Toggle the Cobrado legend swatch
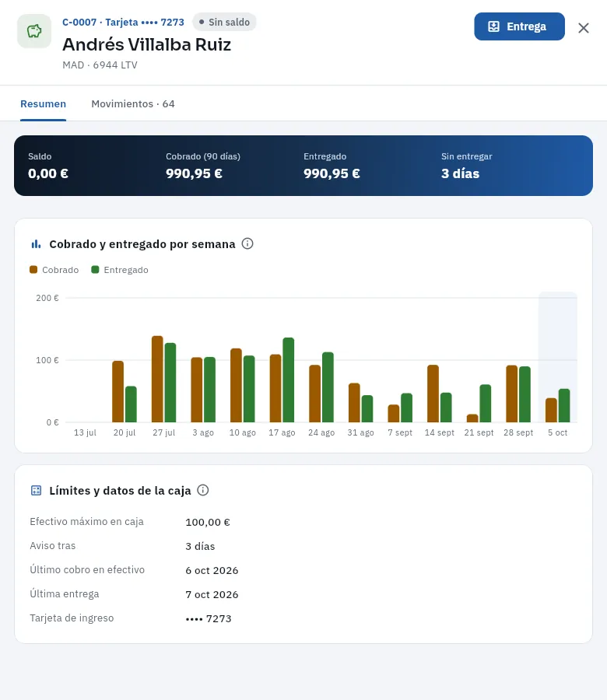Image resolution: width=607 pixels, height=700 pixels. point(33,270)
